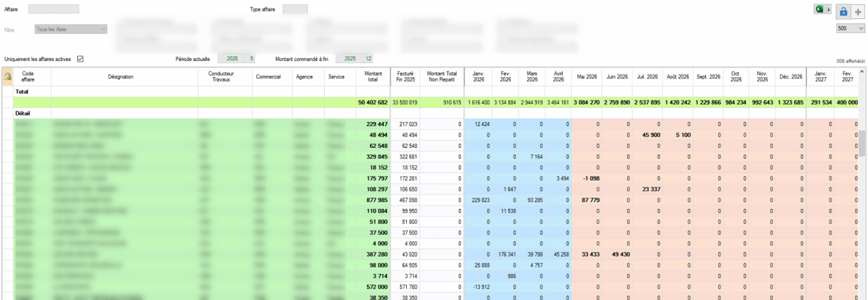Open the 500 rows count dropdown
This screenshot has height=300, width=868.
(x=851, y=29)
